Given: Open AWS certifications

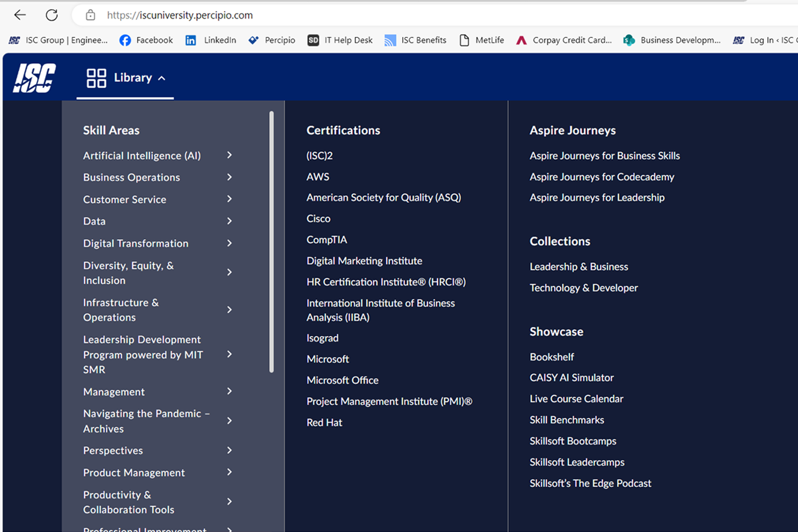Looking at the screenshot, I should [x=318, y=177].
